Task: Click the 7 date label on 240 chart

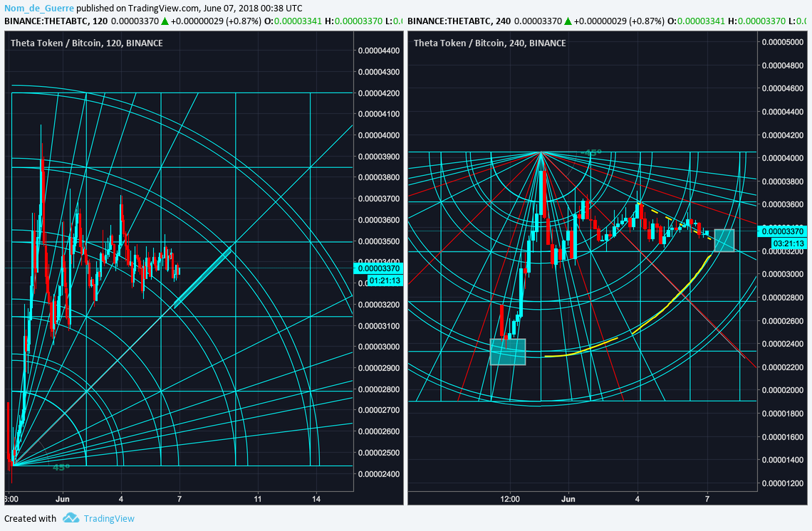Action: click(707, 499)
